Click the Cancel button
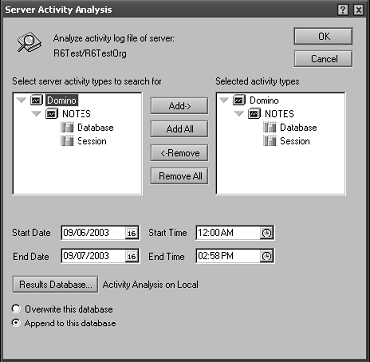 click(x=323, y=59)
